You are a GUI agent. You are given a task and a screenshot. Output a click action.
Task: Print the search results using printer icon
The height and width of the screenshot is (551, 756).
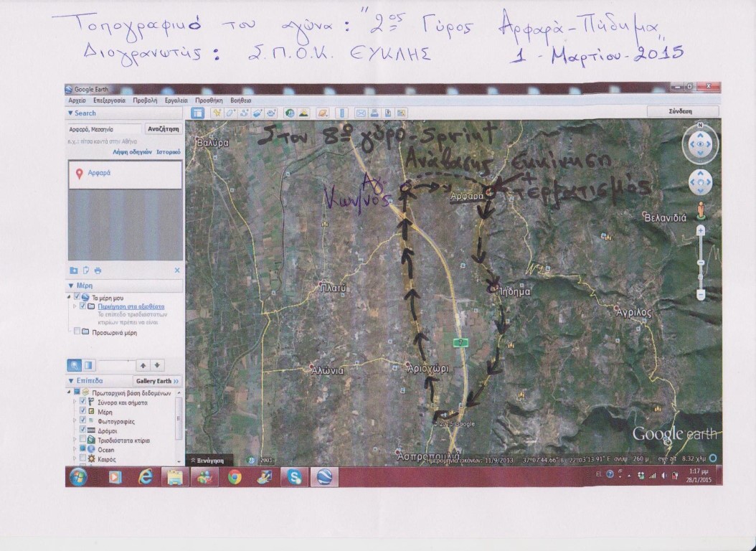[x=98, y=270]
